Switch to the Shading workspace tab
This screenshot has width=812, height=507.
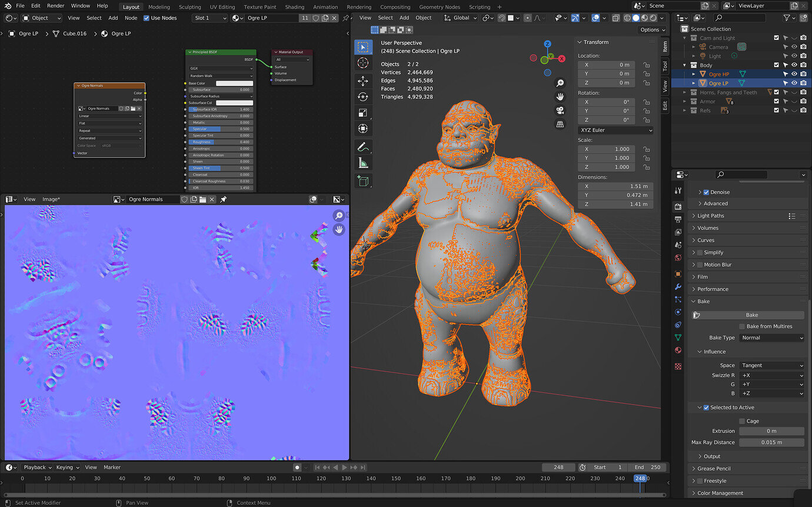click(x=294, y=6)
